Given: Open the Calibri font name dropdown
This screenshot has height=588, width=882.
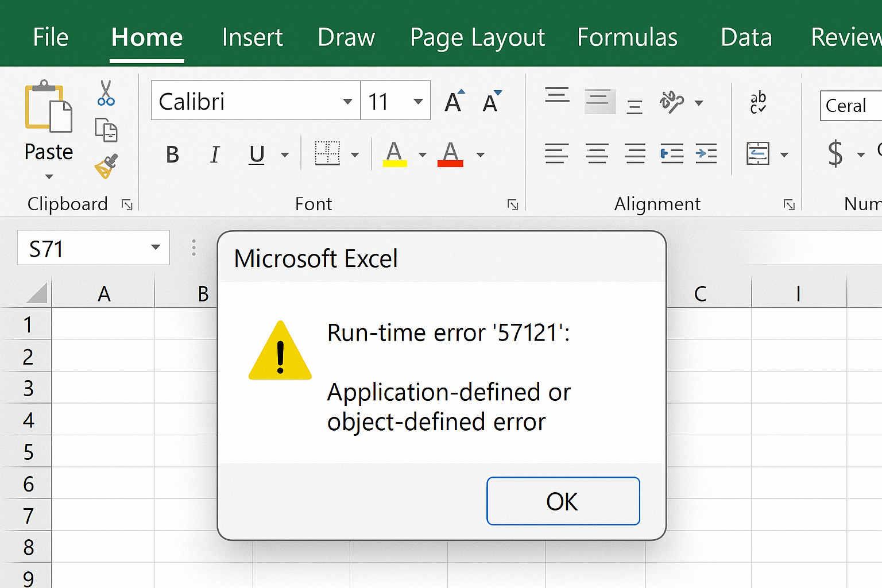Looking at the screenshot, I should [348, 100].
